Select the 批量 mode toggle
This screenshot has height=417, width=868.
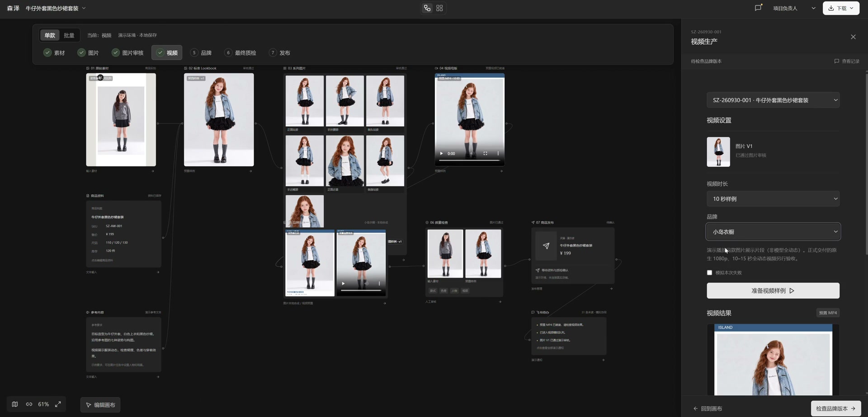(69, 35)
